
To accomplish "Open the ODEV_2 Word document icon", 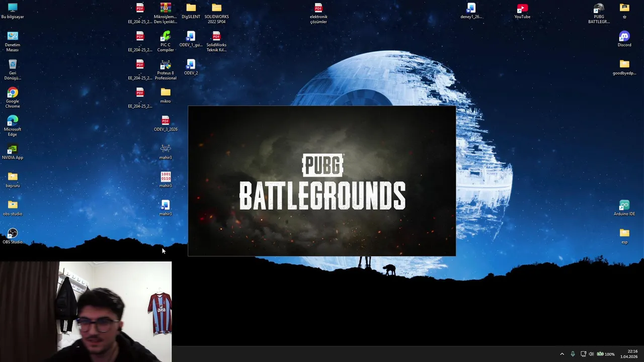I will (191, 67).
